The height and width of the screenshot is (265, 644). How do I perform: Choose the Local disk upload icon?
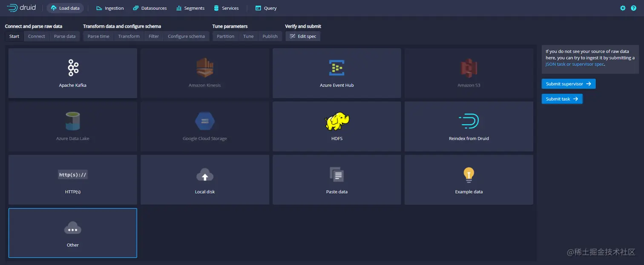point(205,174)
